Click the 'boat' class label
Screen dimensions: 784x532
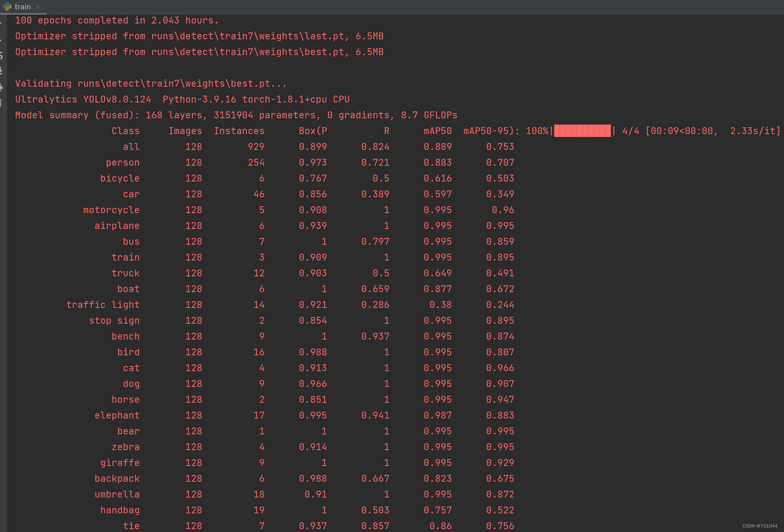tap(129, 289)
